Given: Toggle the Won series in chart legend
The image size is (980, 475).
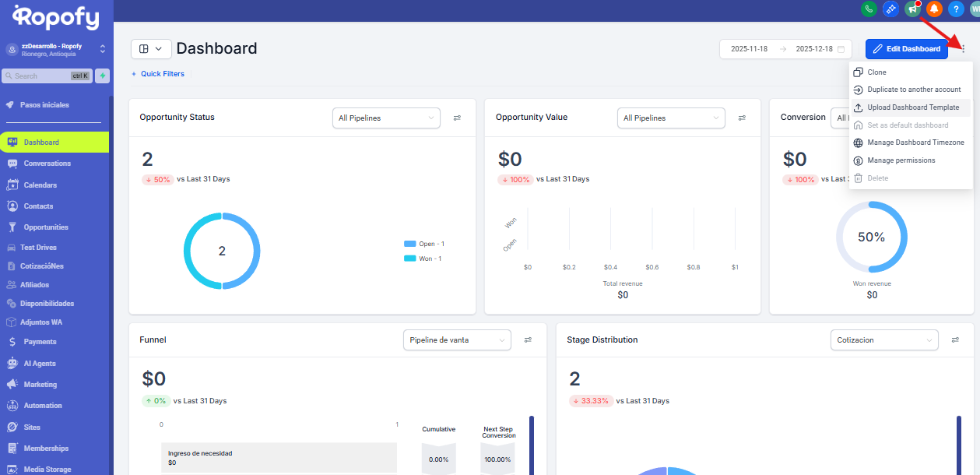Looking at the screenshot, I should click(424, 259).
